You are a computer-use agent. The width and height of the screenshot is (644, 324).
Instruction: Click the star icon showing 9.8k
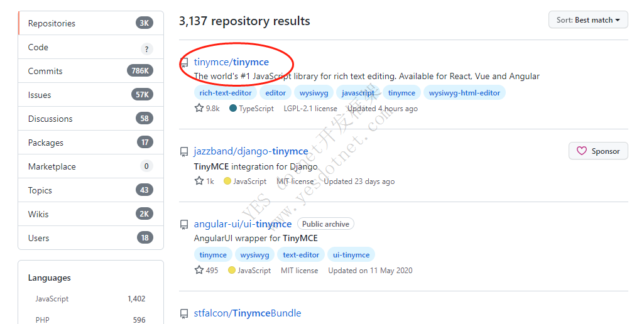pos(199,108)
